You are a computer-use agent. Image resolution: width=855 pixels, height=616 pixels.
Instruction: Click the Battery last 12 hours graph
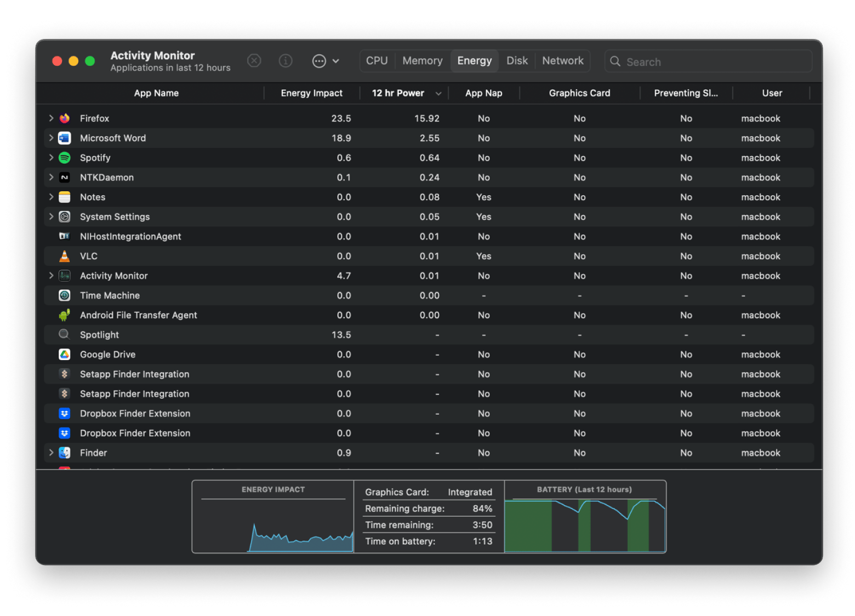click(584, 524)
